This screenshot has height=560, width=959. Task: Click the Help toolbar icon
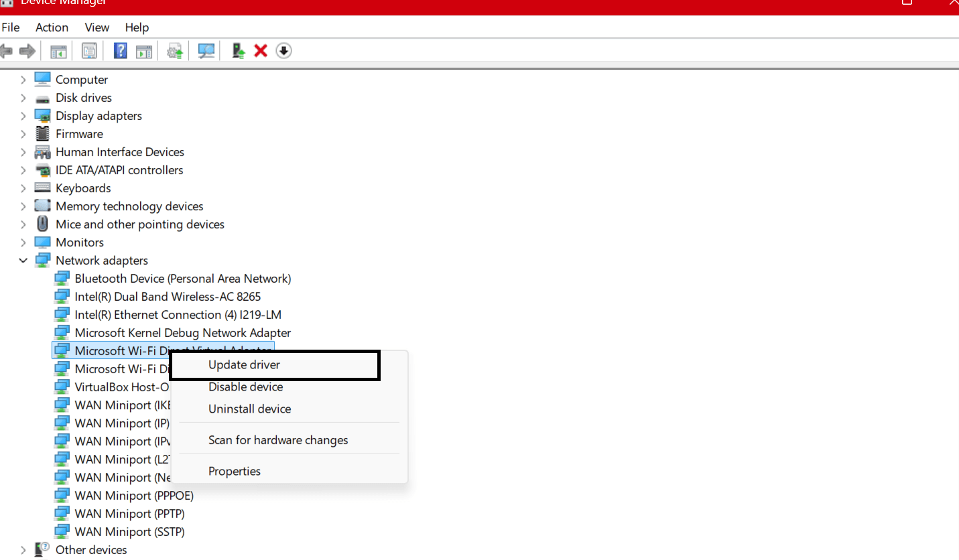pyautogui.click(x=120, y=50)
